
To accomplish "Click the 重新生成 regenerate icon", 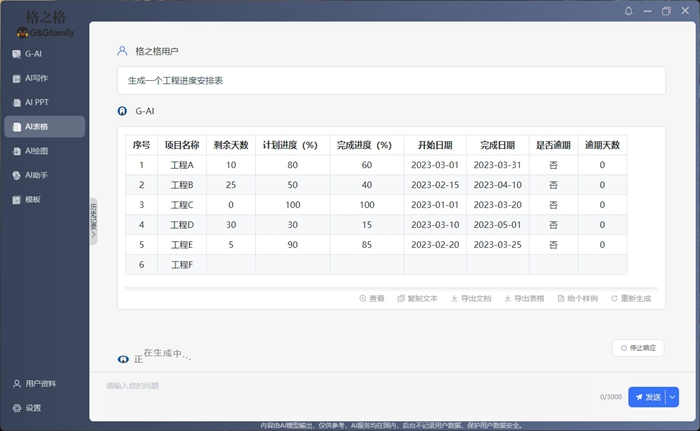I will click(x=614, y=298).
